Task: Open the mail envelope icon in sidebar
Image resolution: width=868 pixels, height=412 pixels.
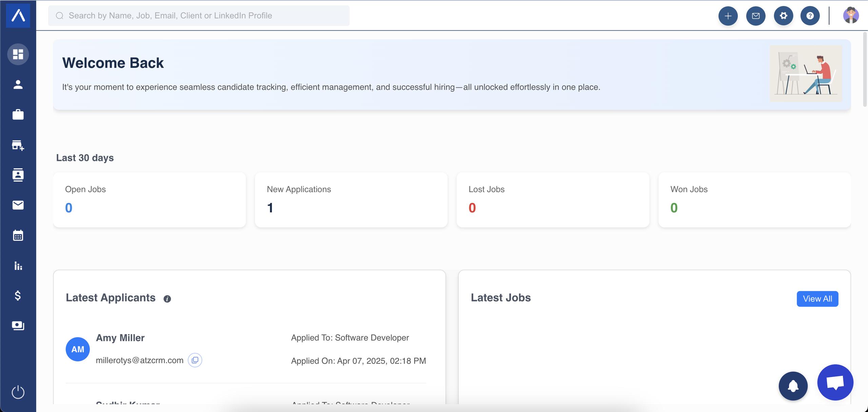Action: pyautogui.click(x=18, y=205)
